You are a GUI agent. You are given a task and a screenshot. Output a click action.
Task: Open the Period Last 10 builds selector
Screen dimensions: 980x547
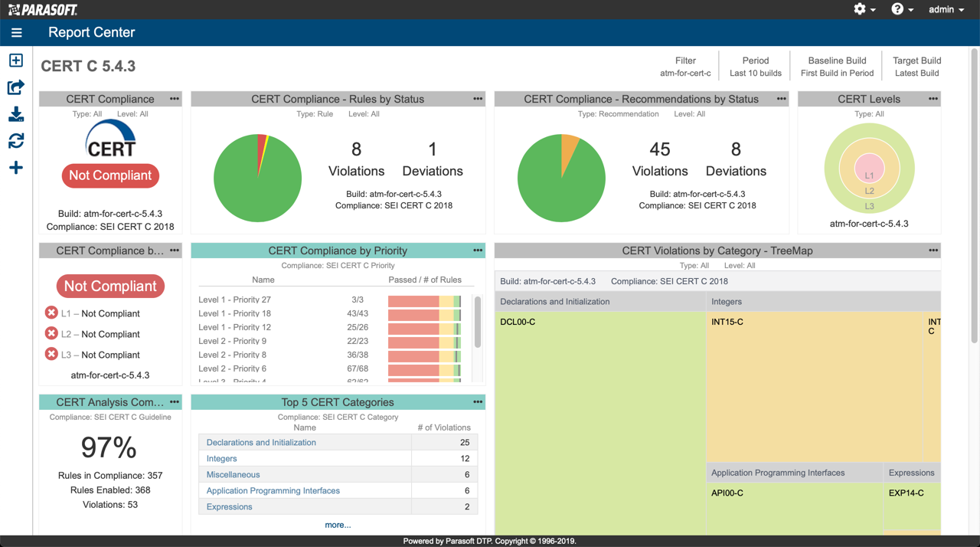(x=756, y=67)
